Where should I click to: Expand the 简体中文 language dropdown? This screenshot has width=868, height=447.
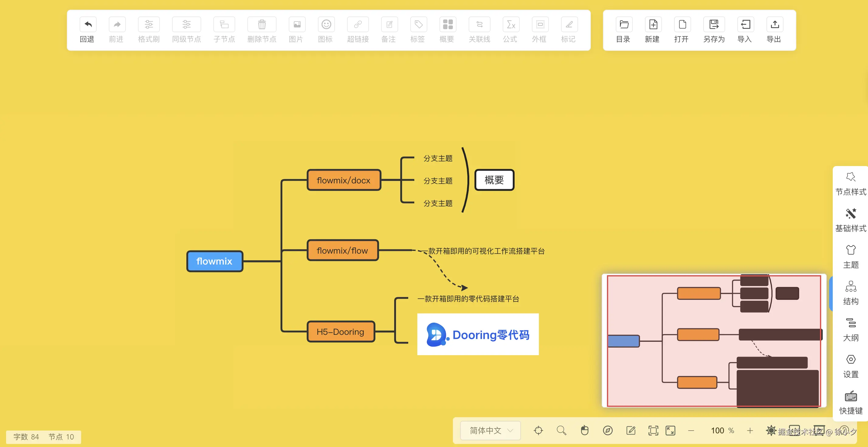pos(490,431)
